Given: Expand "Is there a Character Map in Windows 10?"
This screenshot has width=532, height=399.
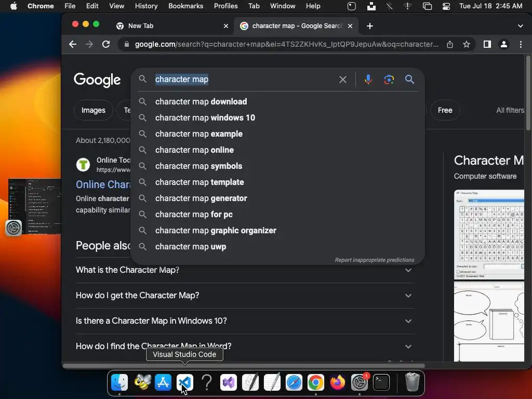Looking at the screenshot, I should (245, 321).
